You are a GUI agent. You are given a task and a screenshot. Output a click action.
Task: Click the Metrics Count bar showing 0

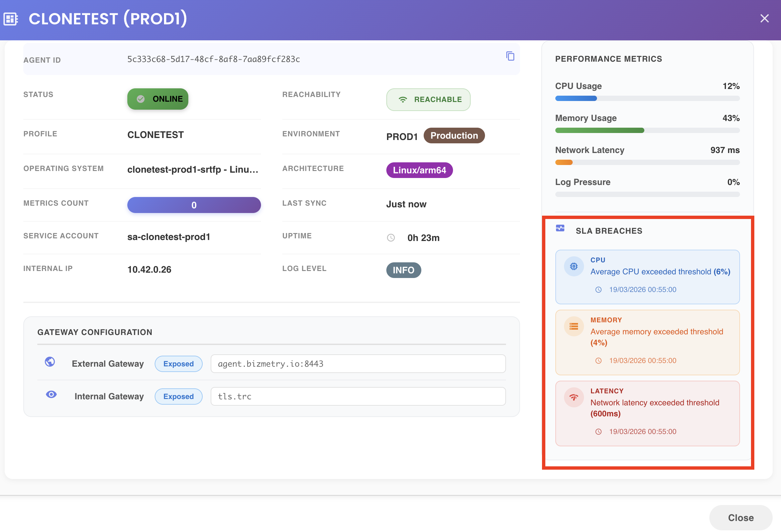point(194,205)
